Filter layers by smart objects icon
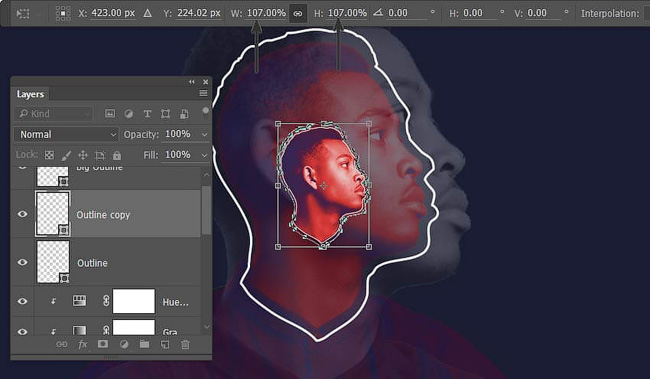650x379 pixels. (x=184, y=114)
